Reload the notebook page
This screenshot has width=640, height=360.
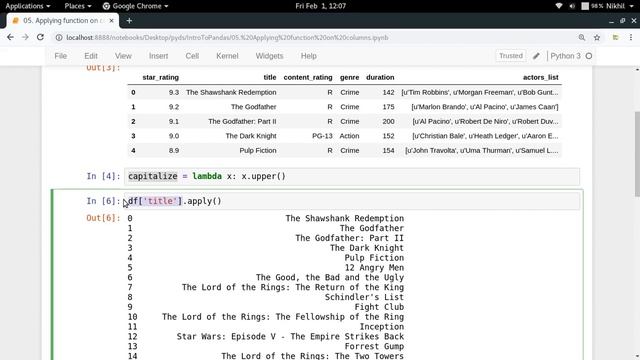(40, 37)
